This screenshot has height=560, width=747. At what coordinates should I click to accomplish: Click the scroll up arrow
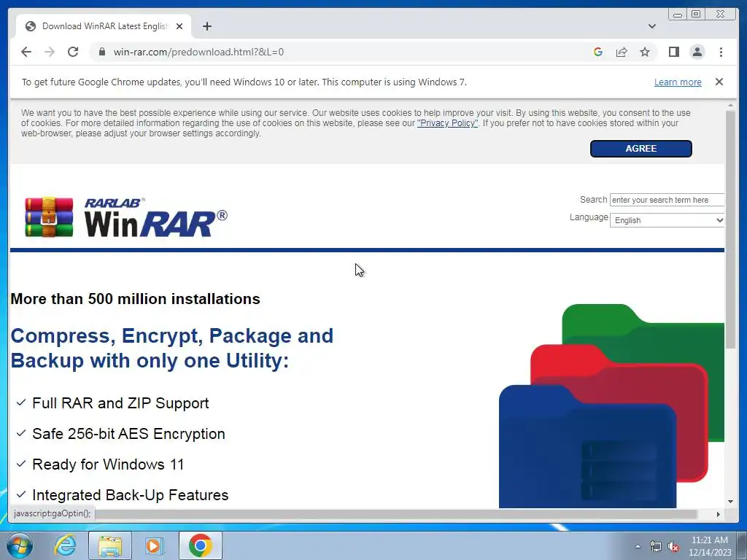(x=730, y=105)
